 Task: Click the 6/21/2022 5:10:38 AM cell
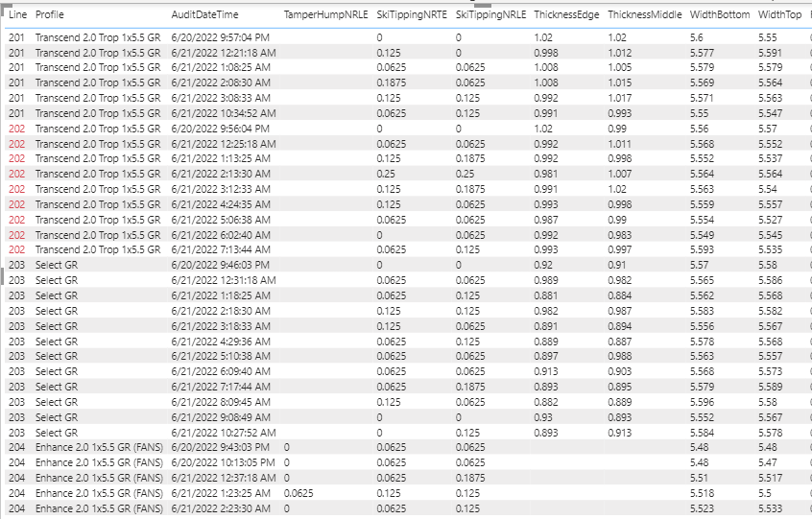click(221, 356)
